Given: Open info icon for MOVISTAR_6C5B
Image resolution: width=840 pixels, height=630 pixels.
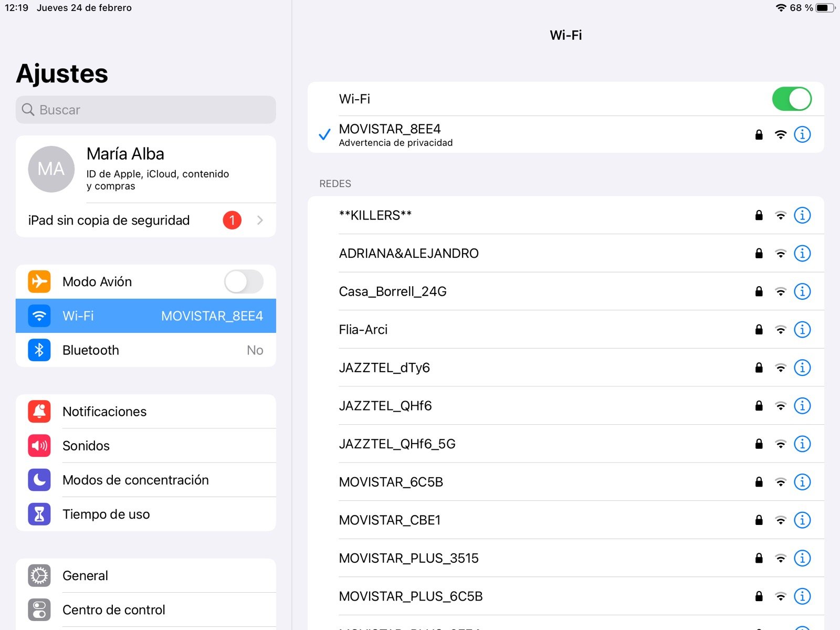Looking at the screenshot, I should (802, 482).
